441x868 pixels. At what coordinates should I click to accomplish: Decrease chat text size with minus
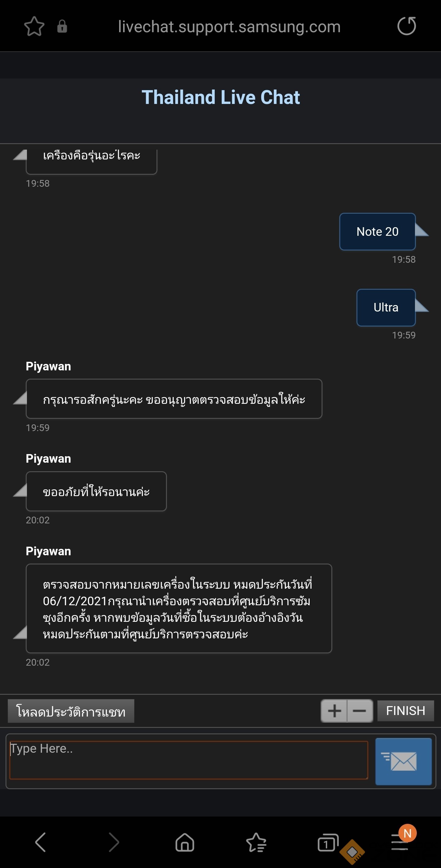[360, 711]
